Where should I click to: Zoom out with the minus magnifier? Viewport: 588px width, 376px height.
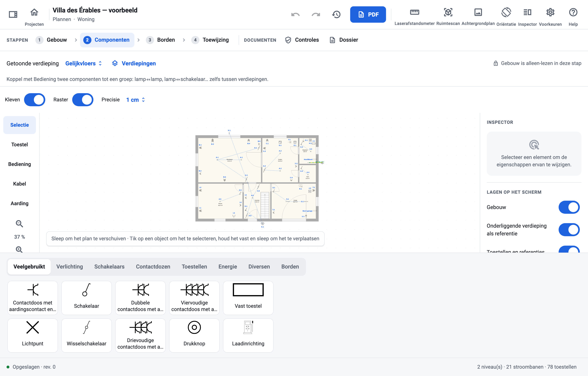20,223
